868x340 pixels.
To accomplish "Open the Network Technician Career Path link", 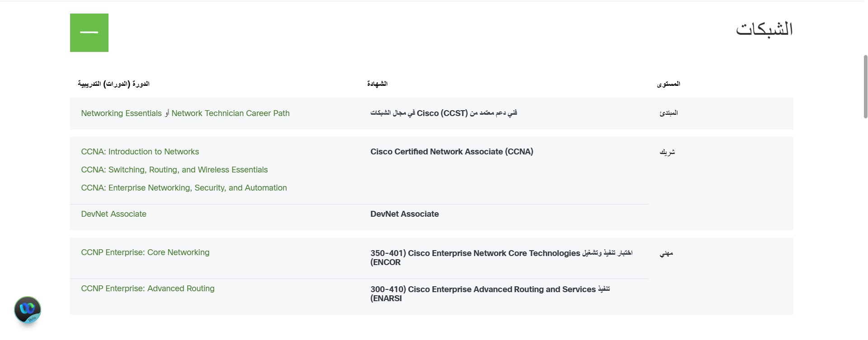I will click(x=231, y=113).
